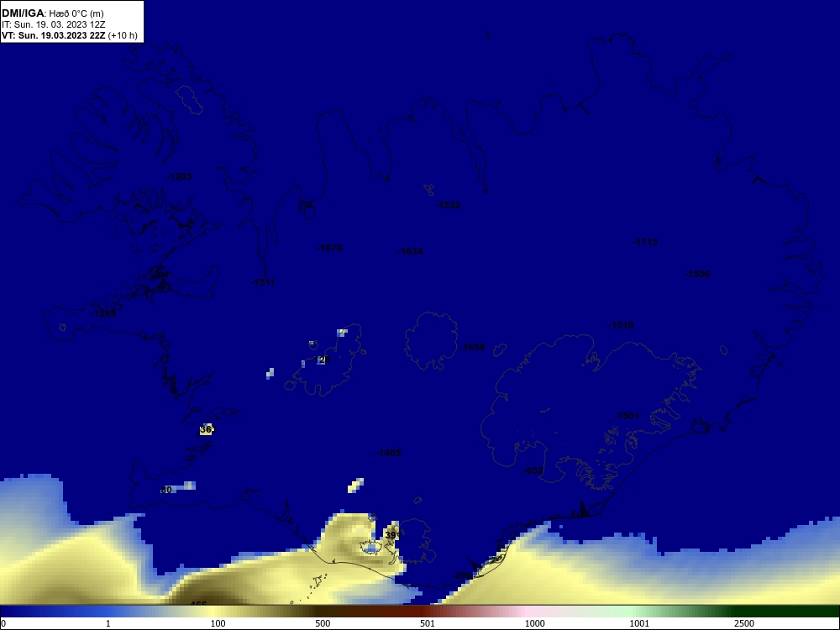The image size is (840, 630).
Task: Click the IT: Sun. 19. 03. 2023 12Z line
Action: click(54, 24)
